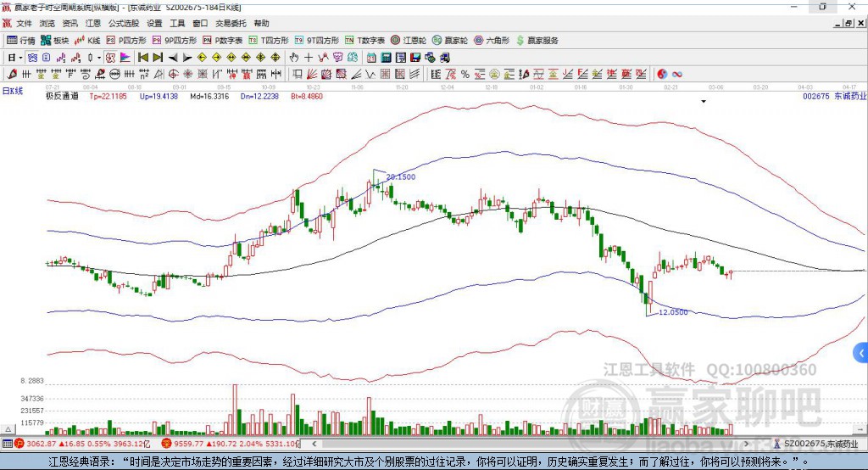Image resolution: width=868 pixels, height=470 pixels.
Task: Click the yin-yang taiji icon
Action: click(662, 74)
